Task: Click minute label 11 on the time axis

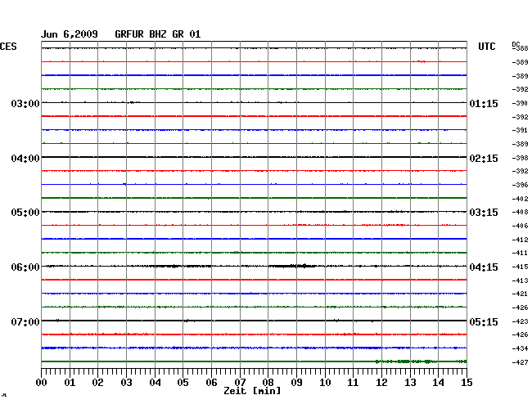Action: point(354,383)
